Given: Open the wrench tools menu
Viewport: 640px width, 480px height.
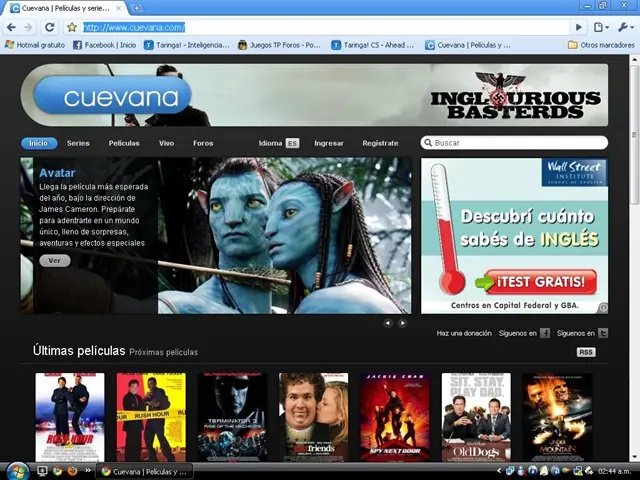Looking at the screenshot, I should (x=625, y=27).
